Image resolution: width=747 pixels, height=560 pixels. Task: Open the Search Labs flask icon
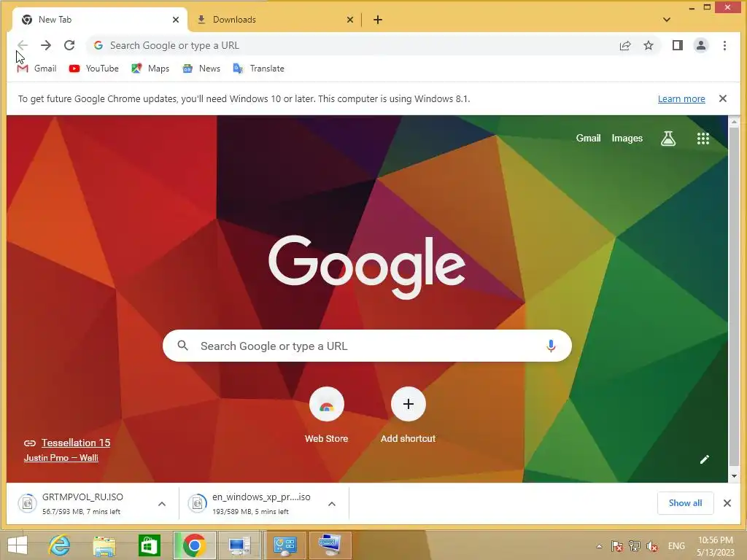[668, 139]
